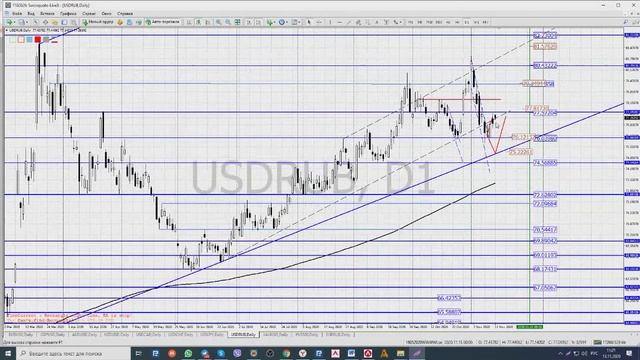Switch to M5 timeframe
Image resolution: width=640 pixels, height=360 pixels.
(420, 22)
